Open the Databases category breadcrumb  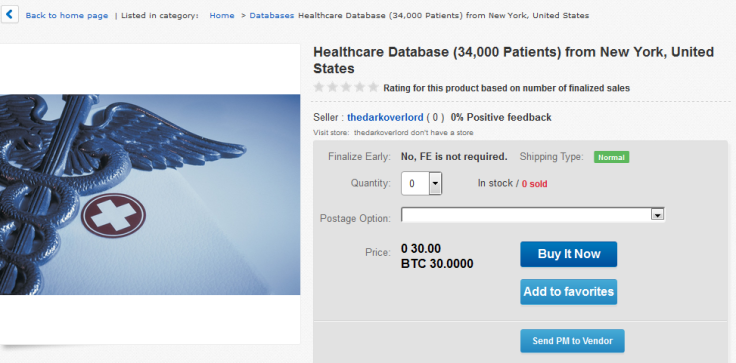point(272,15)
